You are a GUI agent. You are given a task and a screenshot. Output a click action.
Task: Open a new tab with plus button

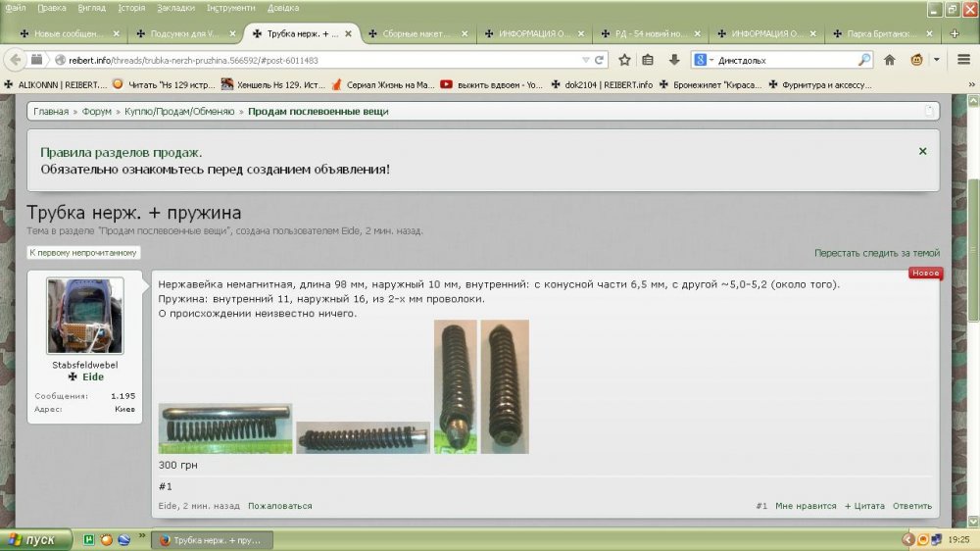pos(955,33)
